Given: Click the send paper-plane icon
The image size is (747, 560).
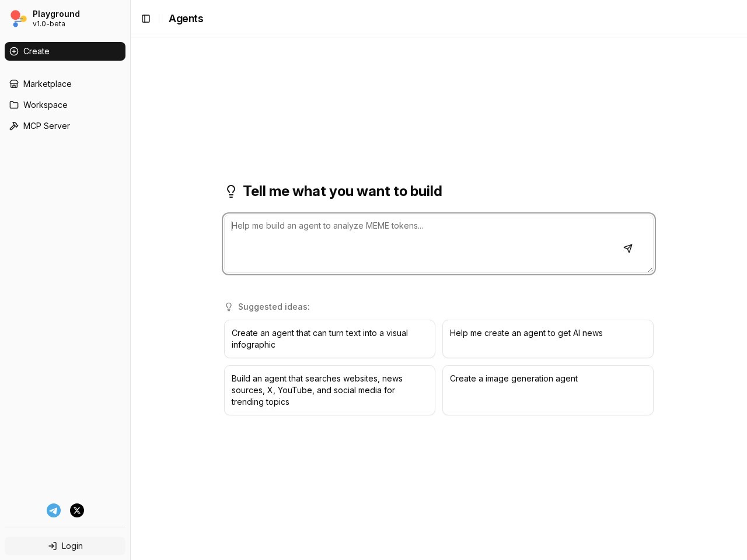Looking at the screenshot, I should tap(628, 249).
